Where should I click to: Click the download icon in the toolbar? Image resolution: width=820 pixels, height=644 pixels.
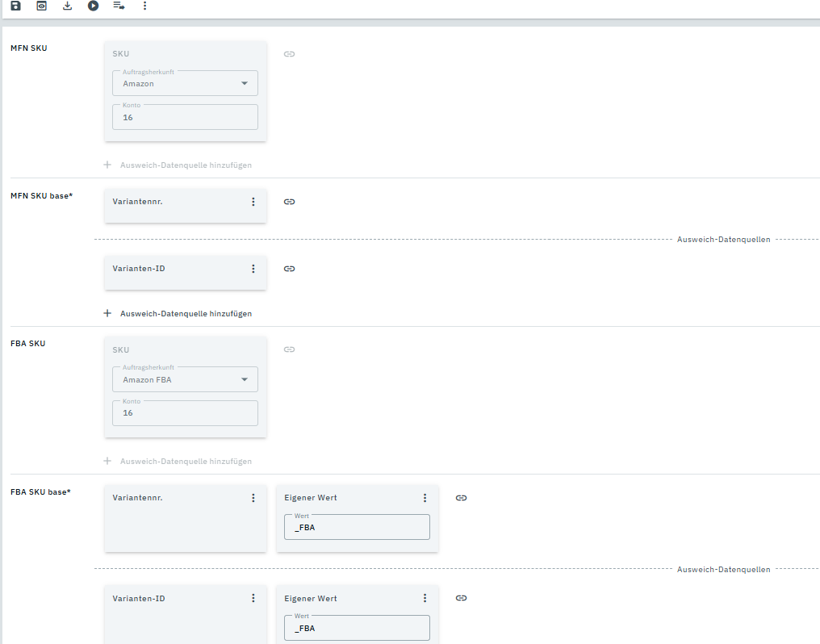[x=67, y=6]
